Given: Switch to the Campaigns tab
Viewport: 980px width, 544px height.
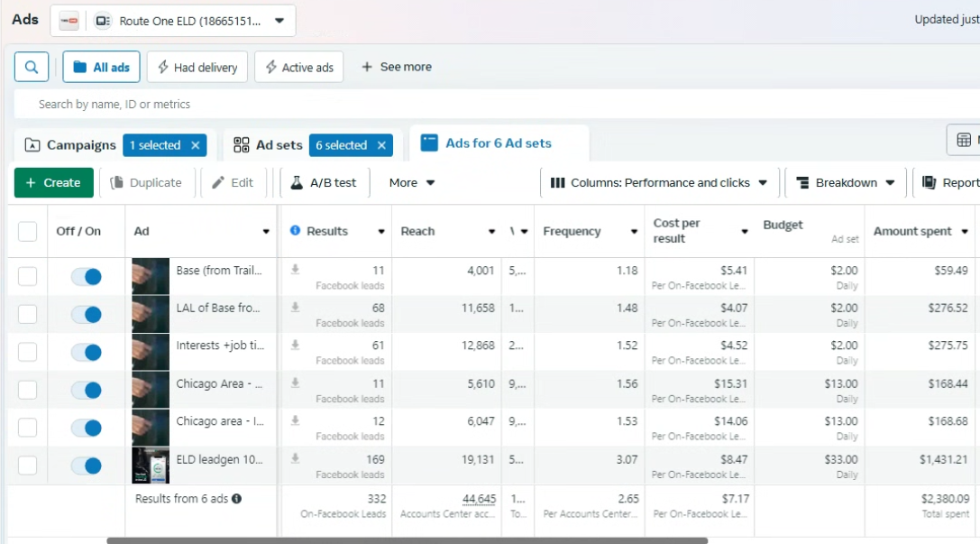Looking at the screenshot, I should 70,145.
